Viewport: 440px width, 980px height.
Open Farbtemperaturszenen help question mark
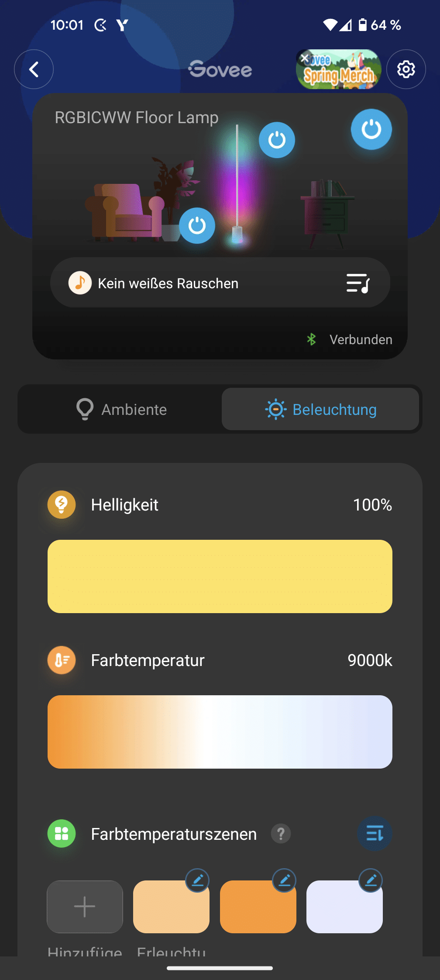[x=281, y=834]
